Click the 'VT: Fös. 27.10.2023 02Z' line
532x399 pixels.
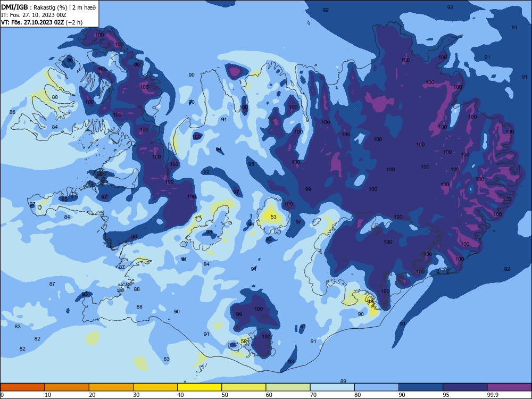[32, 22]
